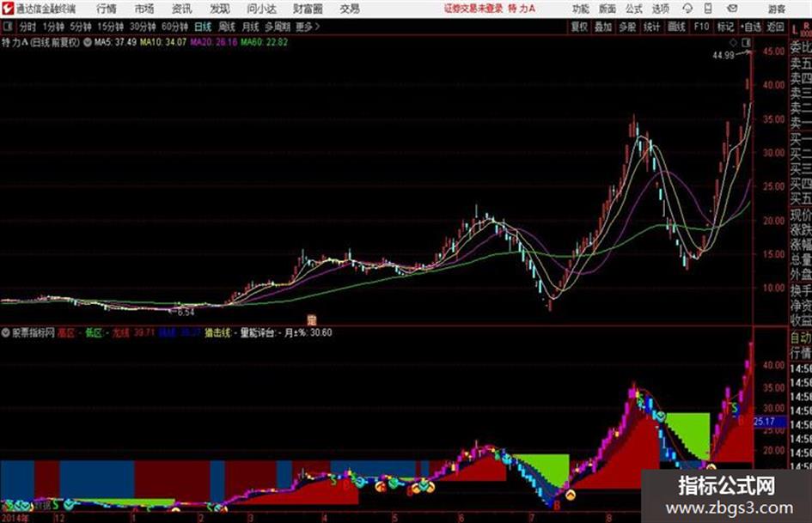Open the 资讯 menu
This screenshot has width=812, height=523.
point(181,9)
